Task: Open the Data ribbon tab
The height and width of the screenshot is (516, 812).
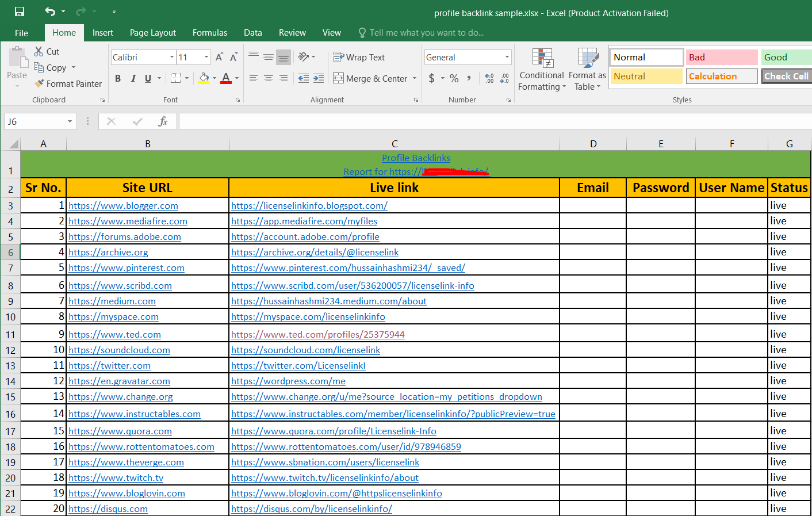Action: 252,33
